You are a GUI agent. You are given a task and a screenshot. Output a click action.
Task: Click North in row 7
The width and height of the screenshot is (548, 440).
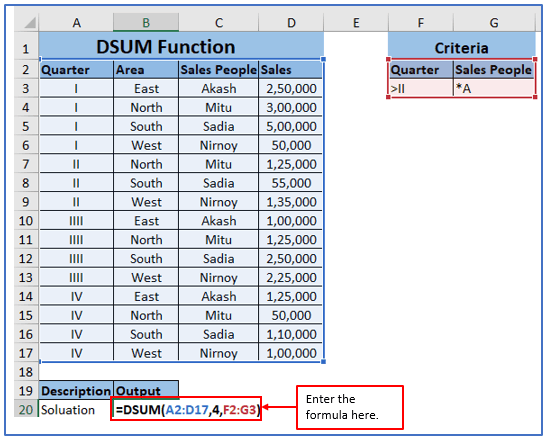point(146,164)
